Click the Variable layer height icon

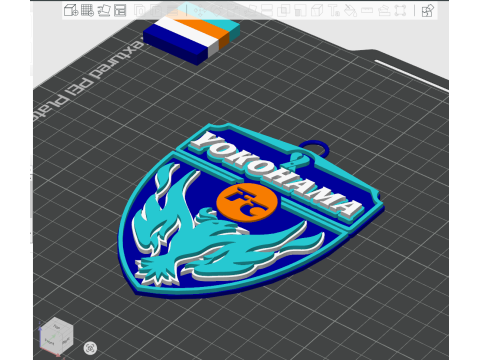pyautogui.click(x=172, y=11)
